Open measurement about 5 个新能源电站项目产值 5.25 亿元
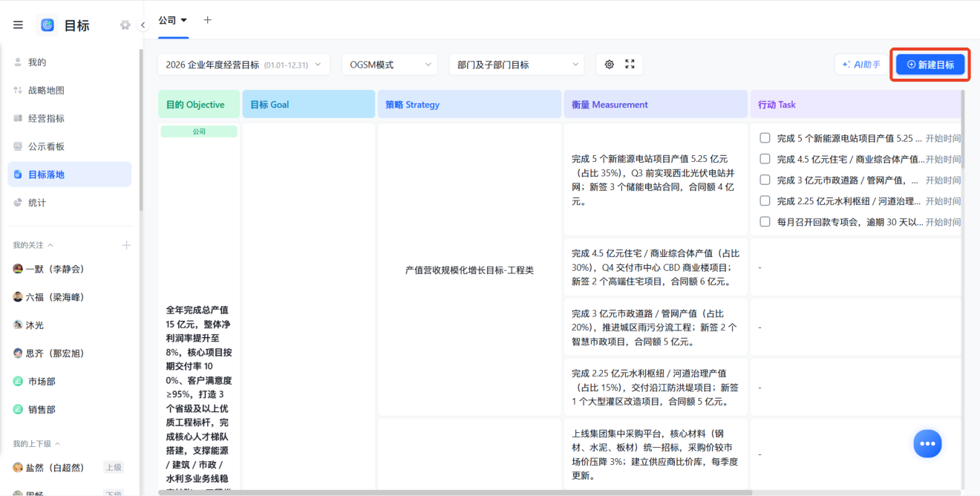Viewport: 980px width, 496px height. [x=656, y=180]
